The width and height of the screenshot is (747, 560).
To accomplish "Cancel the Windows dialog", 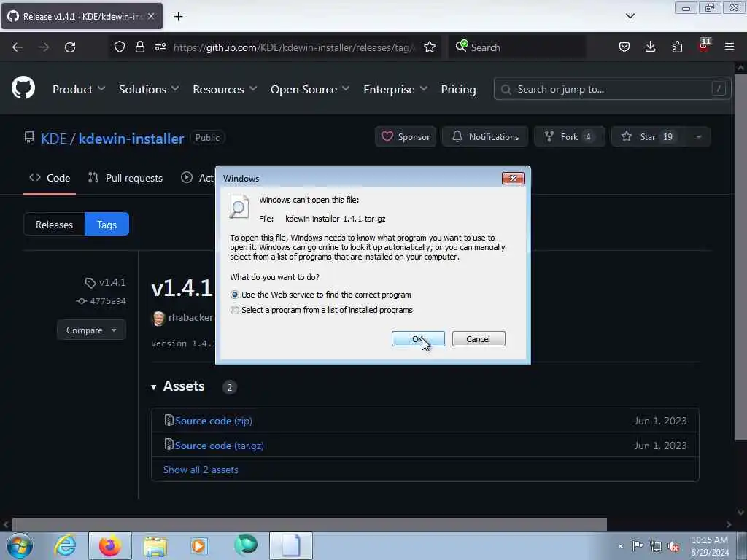I will (479, 339).
